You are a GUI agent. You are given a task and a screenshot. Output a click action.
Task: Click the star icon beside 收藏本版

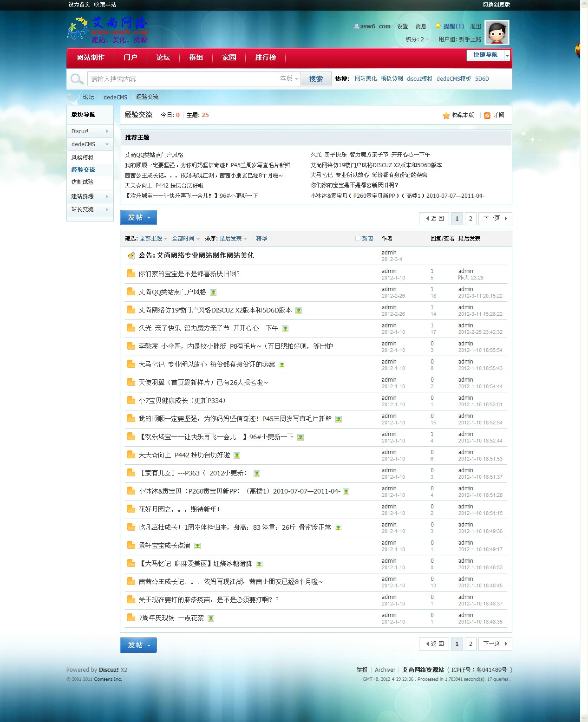pyautogui.click(x=446, y=115)
